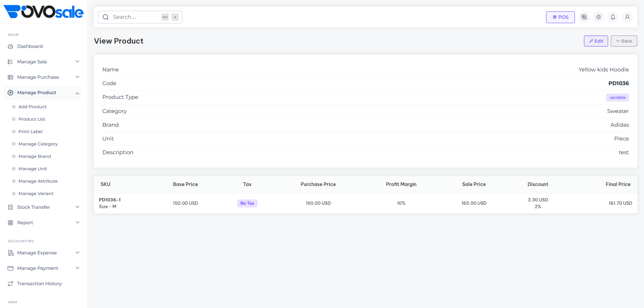
Task: Open Transaction History menu item
Action: [42, 284]
